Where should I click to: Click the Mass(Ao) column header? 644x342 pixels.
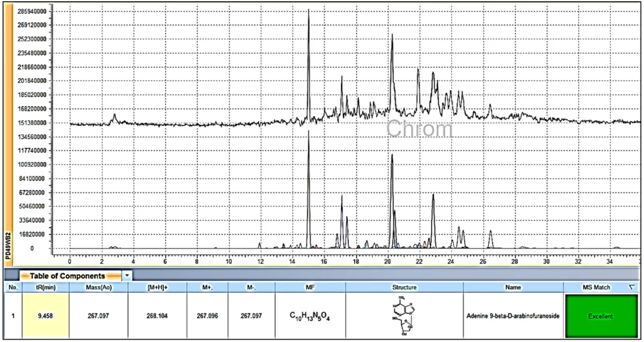(98, 287)
